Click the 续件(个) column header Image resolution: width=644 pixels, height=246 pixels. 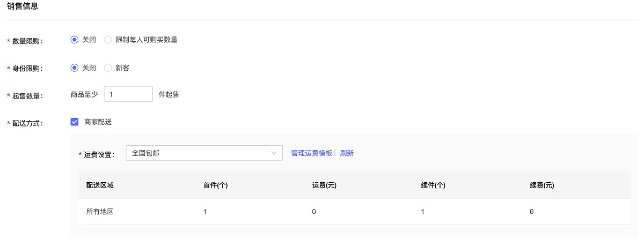(x=433, y=185)
